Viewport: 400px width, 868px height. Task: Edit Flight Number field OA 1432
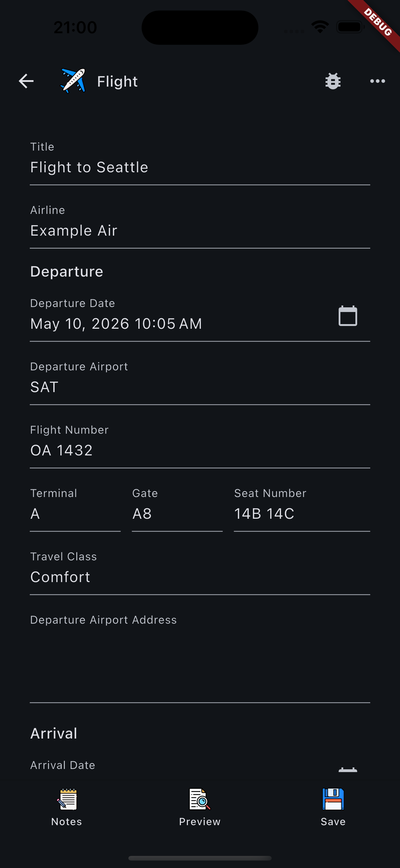click(x=200, y=445)
